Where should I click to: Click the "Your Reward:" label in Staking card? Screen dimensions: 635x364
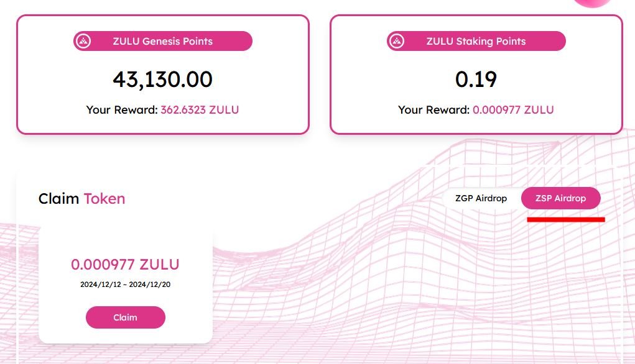(434, 110)
